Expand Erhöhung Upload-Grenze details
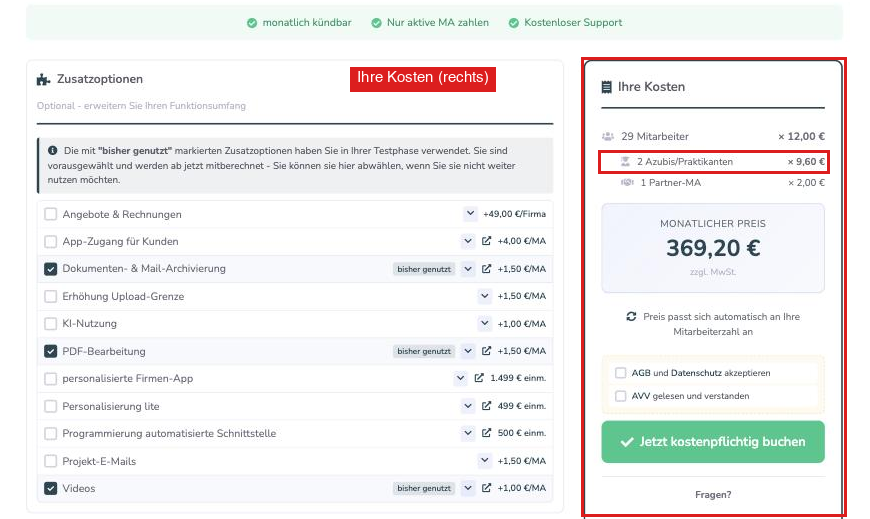The height and width of the screenshot is (519, 870). pos(484,296)
